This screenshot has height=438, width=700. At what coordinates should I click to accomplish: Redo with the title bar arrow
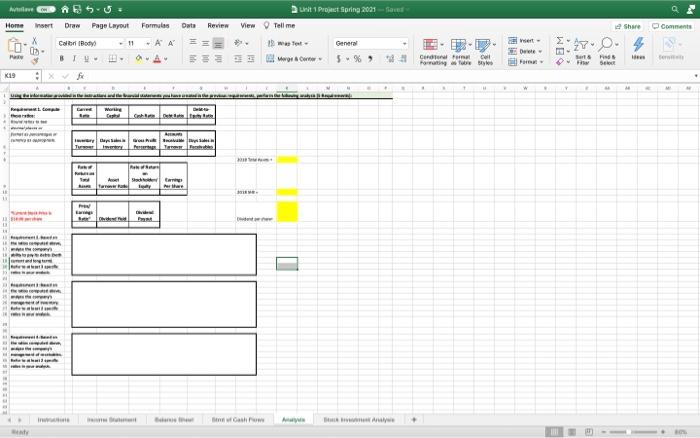click(x=108, y=9)
